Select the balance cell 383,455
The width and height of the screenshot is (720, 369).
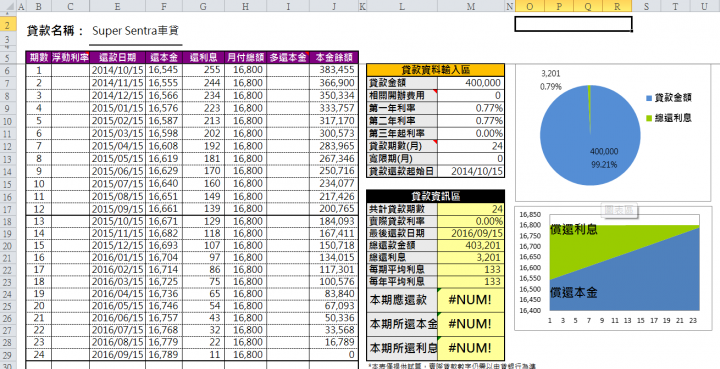[334, 70]
